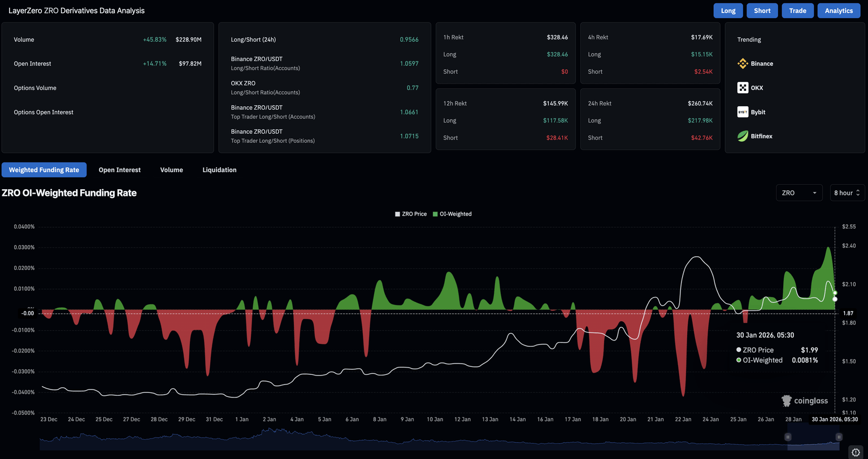Click the right range handle on timeline navigator
868x459 pixels.
tap(839, 437)
